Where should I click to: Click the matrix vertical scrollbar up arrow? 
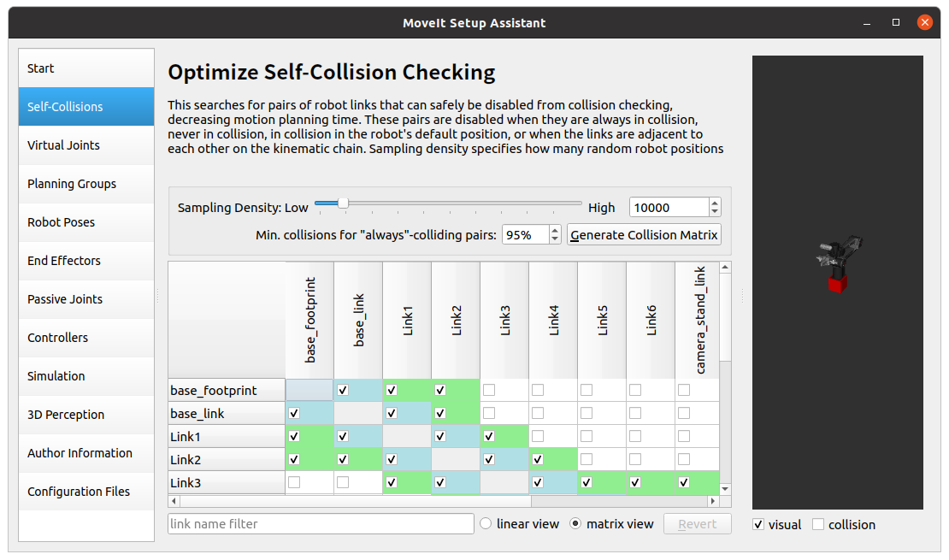(x=725, y=267)
